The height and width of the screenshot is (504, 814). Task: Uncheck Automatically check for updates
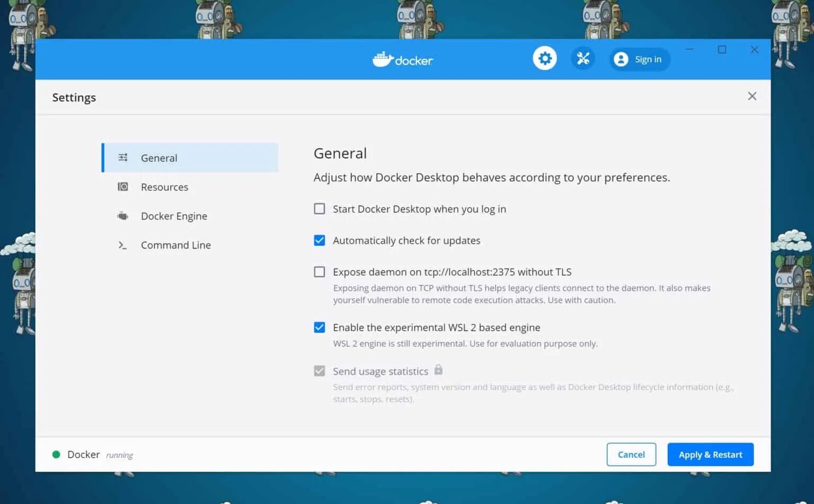click(x=320, y=240)
